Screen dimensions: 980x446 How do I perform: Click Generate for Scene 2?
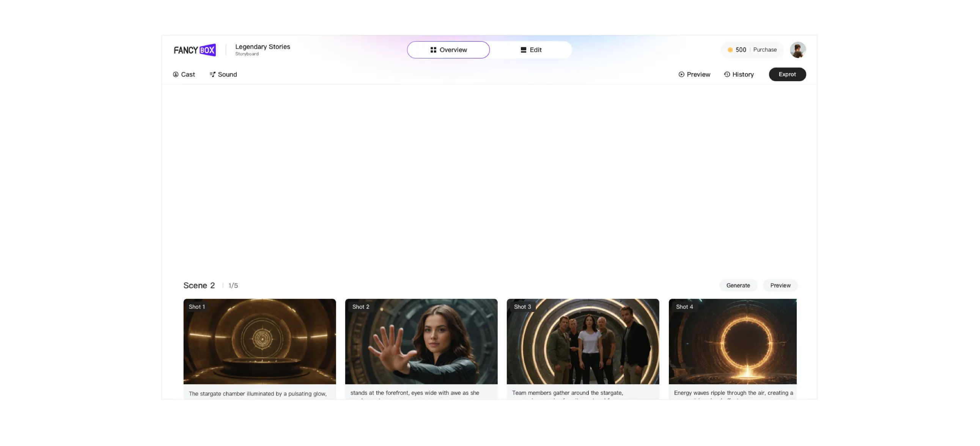click(x=738, y=286)
